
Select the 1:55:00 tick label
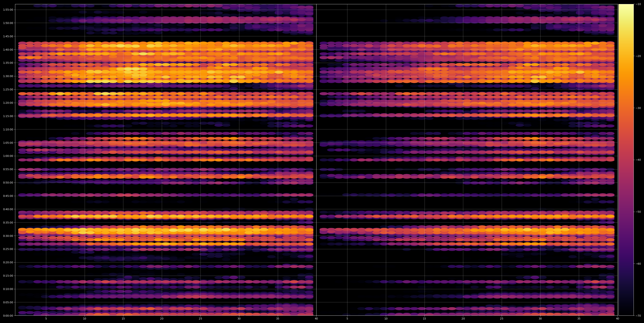[x=8, y=10]
